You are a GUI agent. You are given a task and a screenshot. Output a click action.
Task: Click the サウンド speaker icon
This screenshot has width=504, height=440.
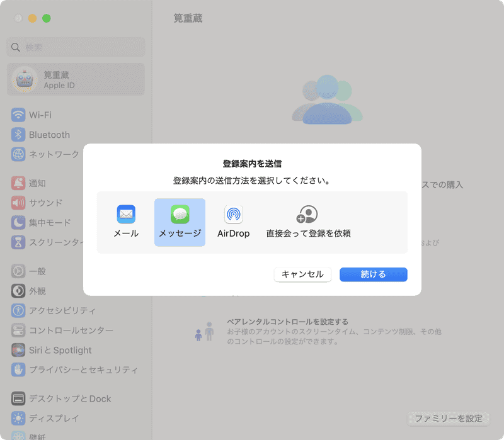click(x=18, y=203)
